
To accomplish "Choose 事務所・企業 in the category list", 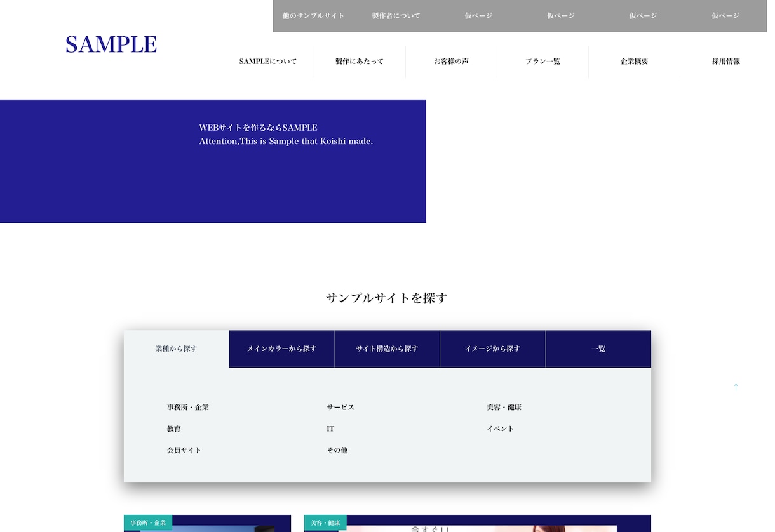I will pos(188,407).
